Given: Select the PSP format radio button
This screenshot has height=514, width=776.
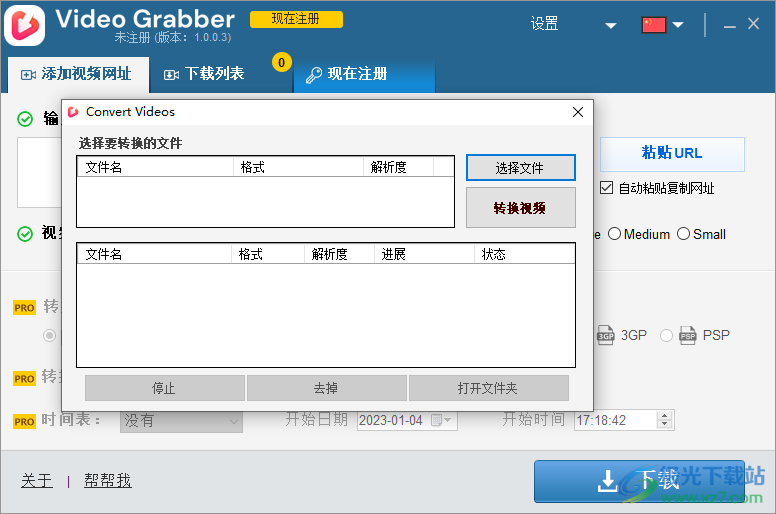Looking at the screenshot, I should tap(666, 335).
